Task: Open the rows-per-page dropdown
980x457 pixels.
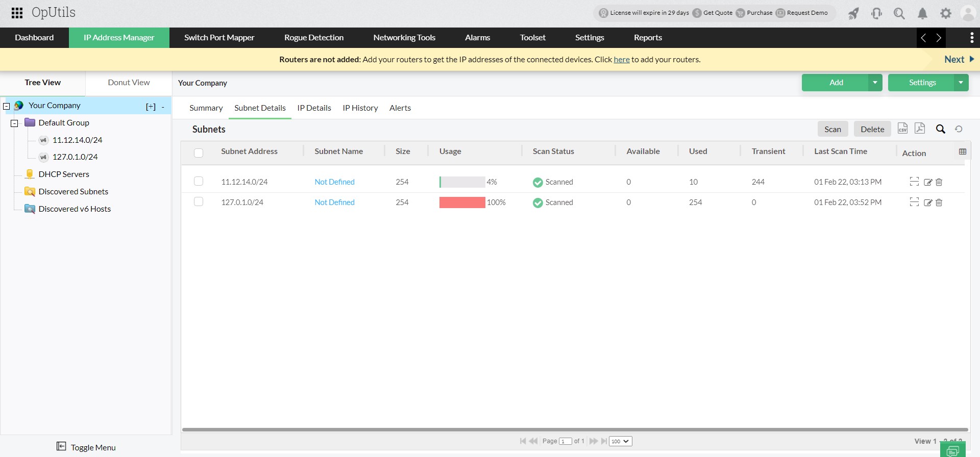Action: [621, 441]
